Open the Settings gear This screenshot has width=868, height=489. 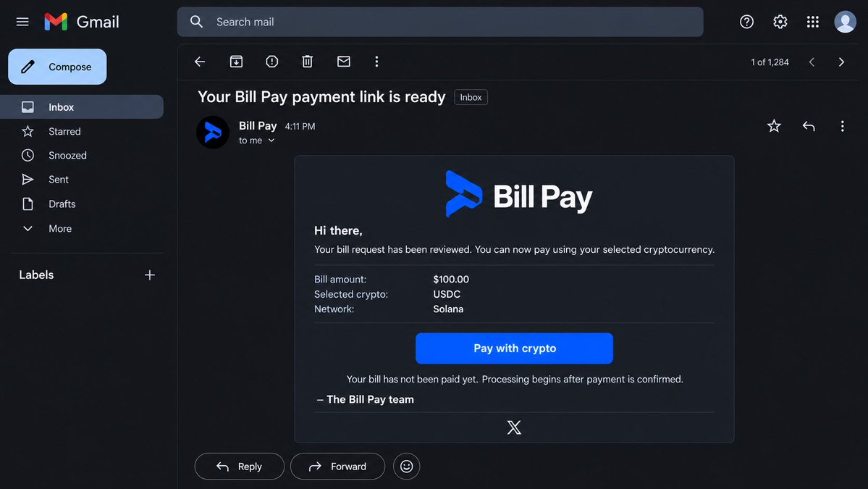point(780,22)
